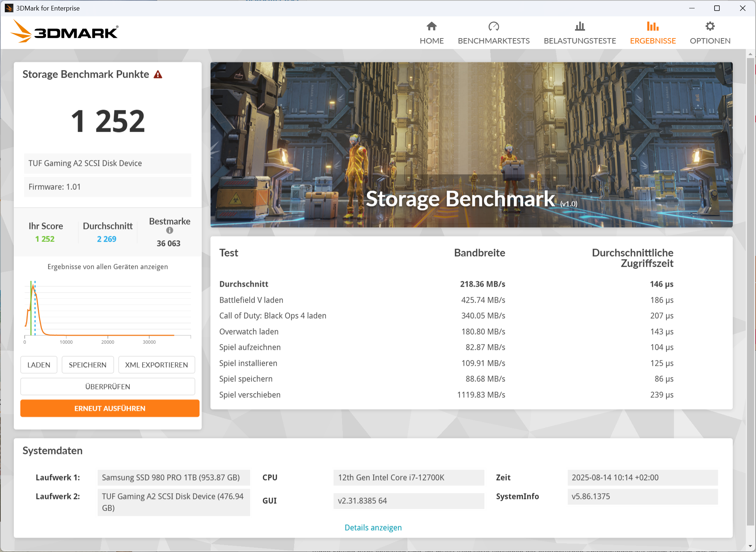Click the ÜBERPRÜFEN button
This screenshot has height=552, width=756.
coord(107,387)
